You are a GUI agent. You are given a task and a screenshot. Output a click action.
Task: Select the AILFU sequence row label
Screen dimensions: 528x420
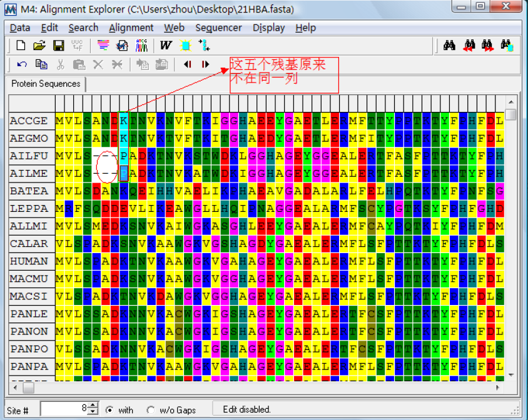pyautogui.click(x=32, y=156)
